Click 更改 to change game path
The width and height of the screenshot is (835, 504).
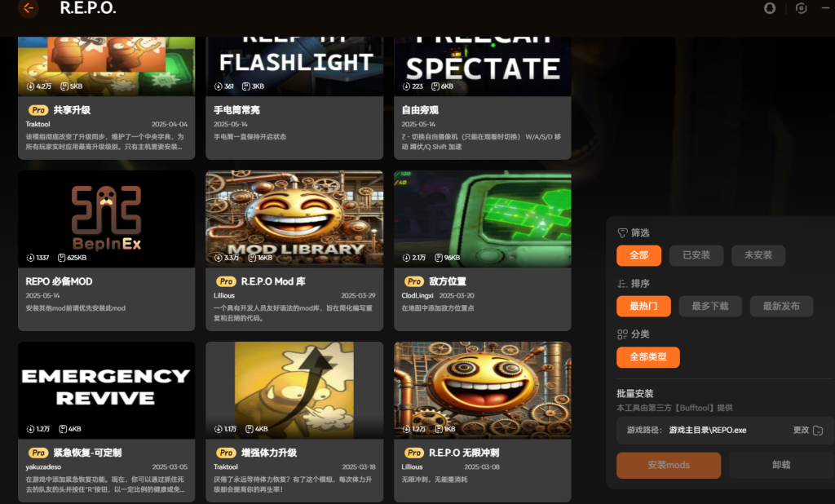coord(801,430)
